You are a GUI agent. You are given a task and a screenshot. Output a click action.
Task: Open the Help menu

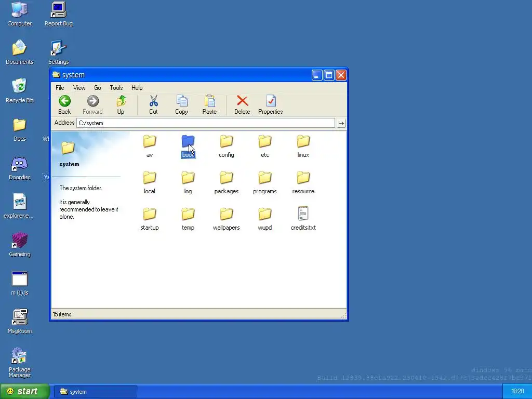[x=137, y=87]
